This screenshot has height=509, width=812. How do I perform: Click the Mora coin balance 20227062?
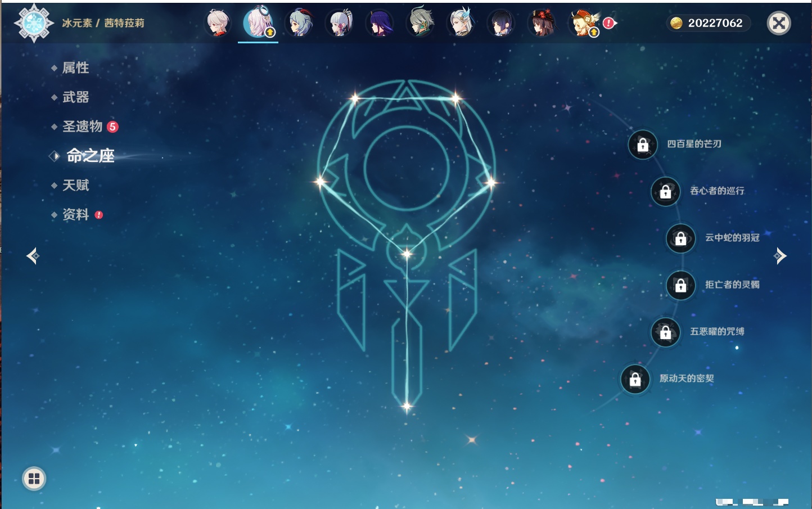[x=709, y=23]
